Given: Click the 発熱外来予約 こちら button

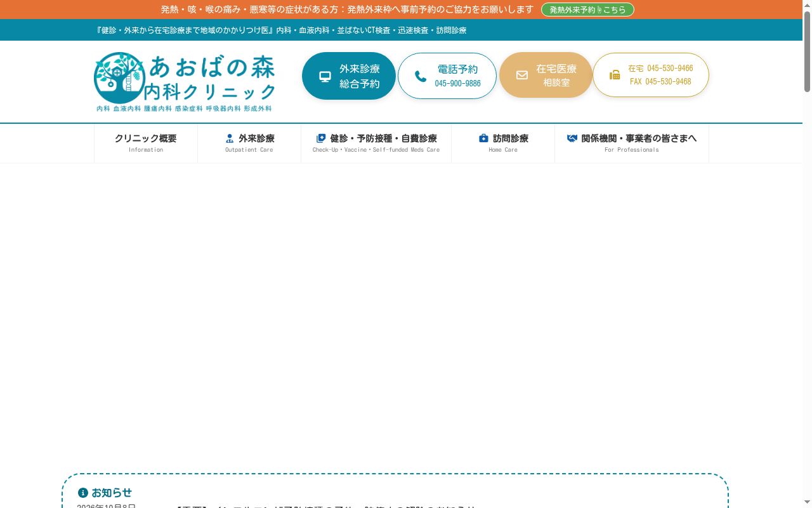Looking at the screenshot, I should (x=587, y=10).
